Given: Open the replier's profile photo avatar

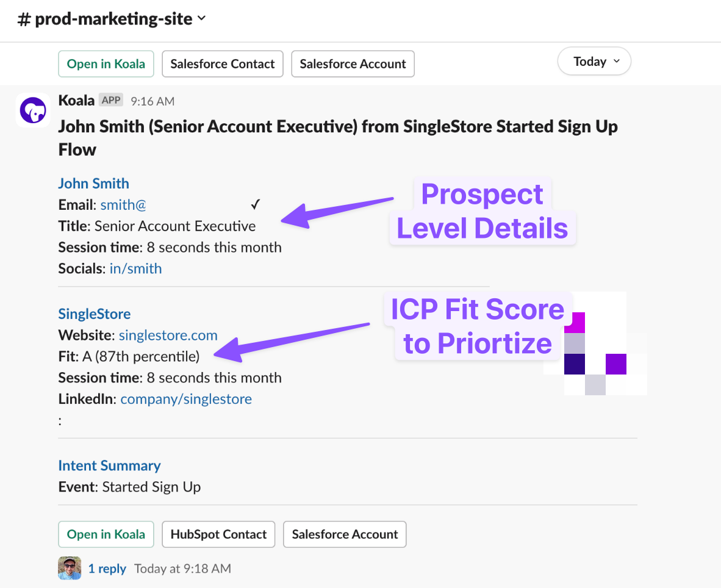Looking at the screenshot, I should tap(70, 568).
